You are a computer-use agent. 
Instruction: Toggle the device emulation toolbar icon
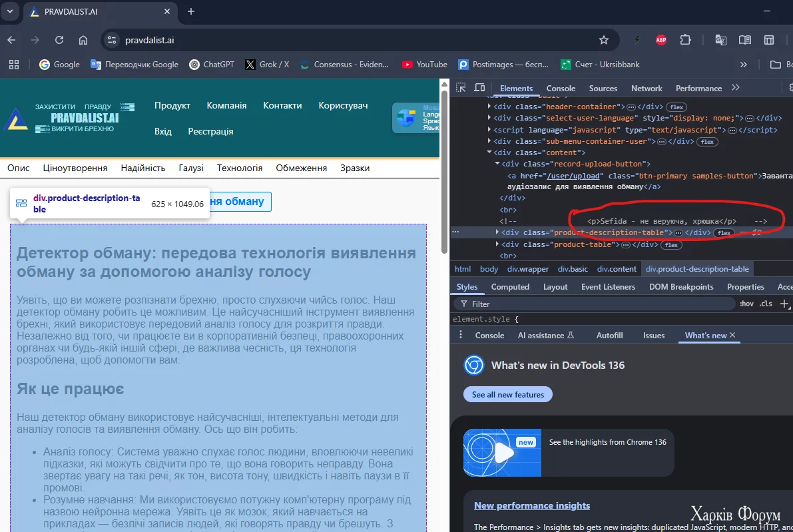479,87
